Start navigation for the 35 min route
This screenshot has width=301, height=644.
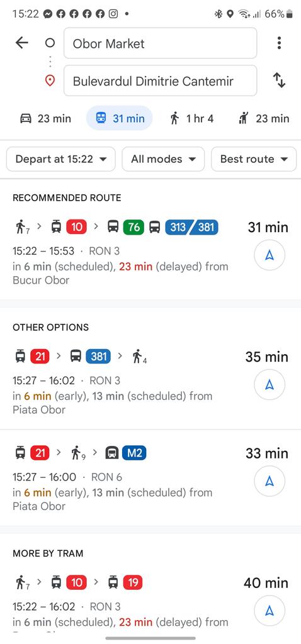click(x=270, y=385)
